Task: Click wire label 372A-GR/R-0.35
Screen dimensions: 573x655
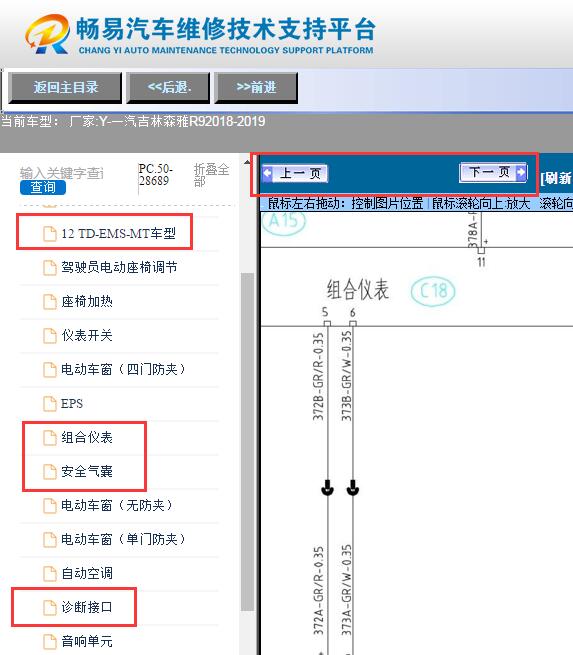Action: (x=319, y=591)
